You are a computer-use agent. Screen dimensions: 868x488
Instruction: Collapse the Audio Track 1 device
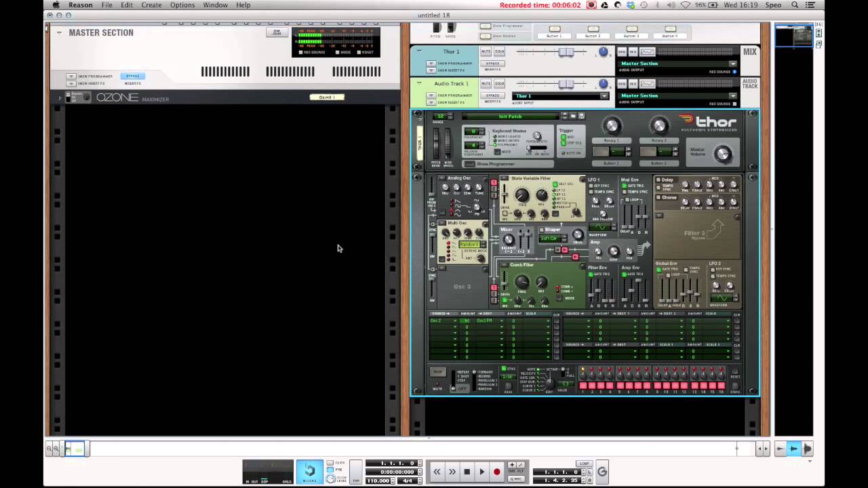click(x=419, y=83)
